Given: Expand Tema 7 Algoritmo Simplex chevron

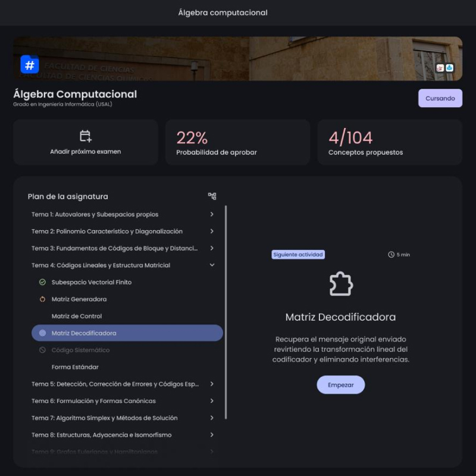Looking at the screenshot, I should pos(212,418).
